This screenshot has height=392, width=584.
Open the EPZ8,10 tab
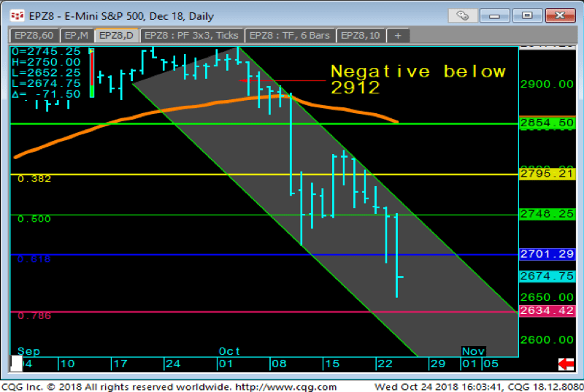pos(360,35)
